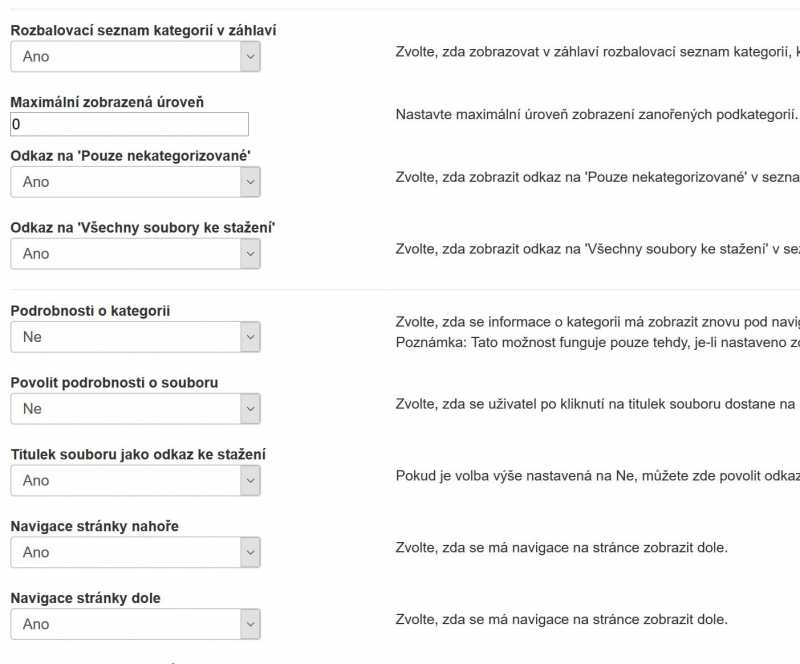
Task: Open the 'Navigace stránky dole' dropdown
Action: point(135,624)
